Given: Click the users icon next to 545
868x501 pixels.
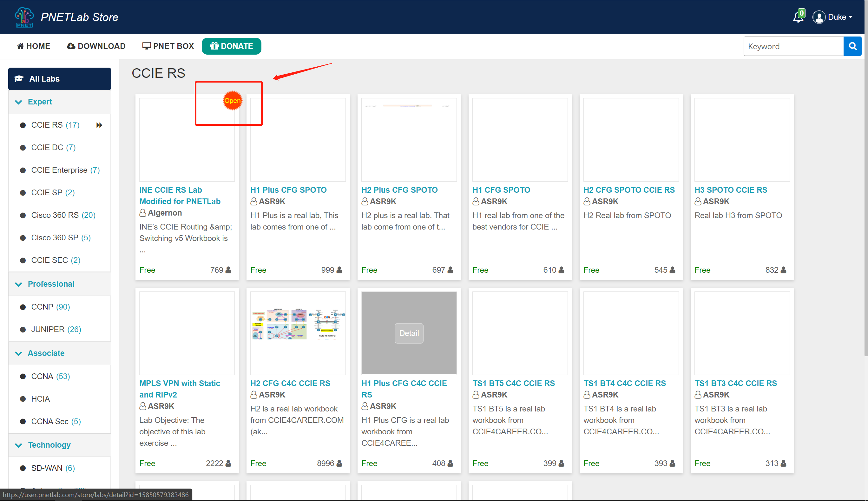Looking at the screenshot, I should tap(672, 270).
